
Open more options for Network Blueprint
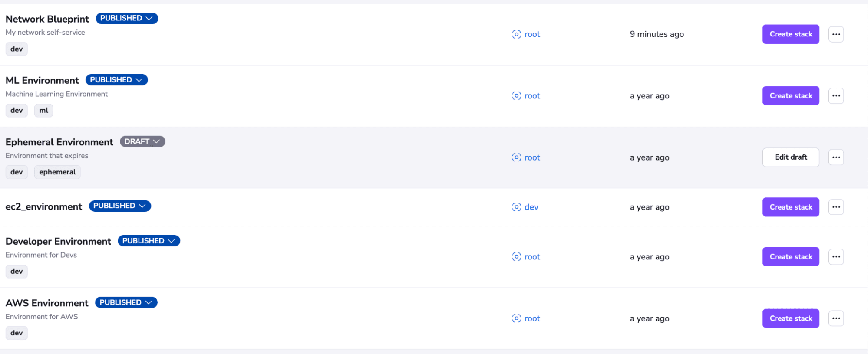(836, 34)
